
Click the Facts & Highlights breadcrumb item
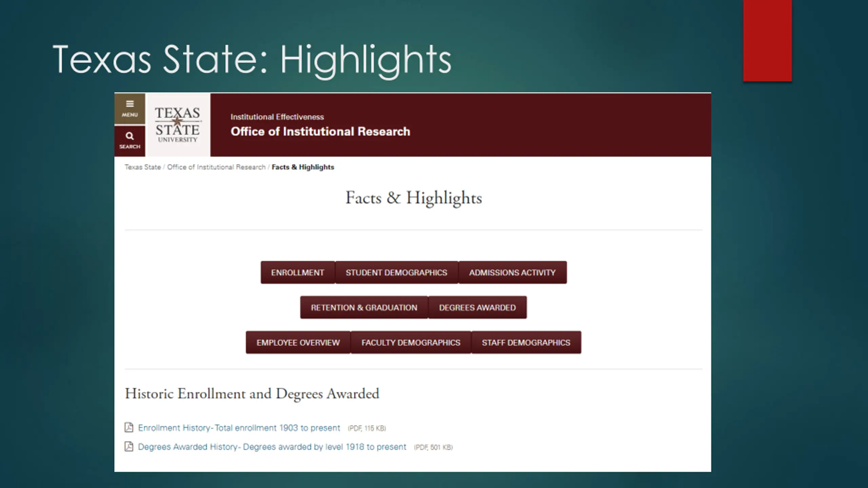pos(303,167)
